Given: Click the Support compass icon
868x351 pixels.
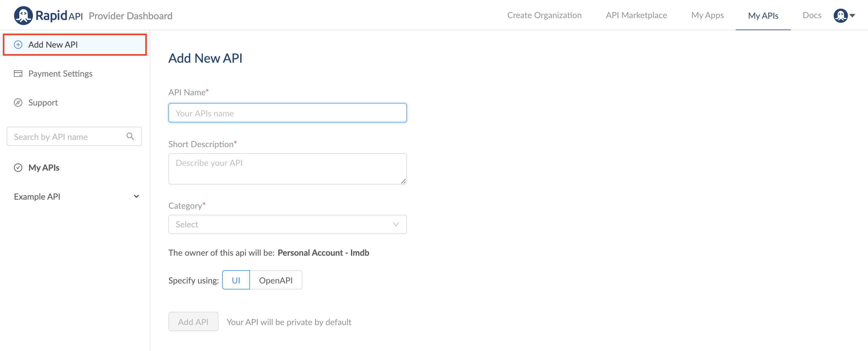Looking at the screenshot, I should tap(18, 102).
